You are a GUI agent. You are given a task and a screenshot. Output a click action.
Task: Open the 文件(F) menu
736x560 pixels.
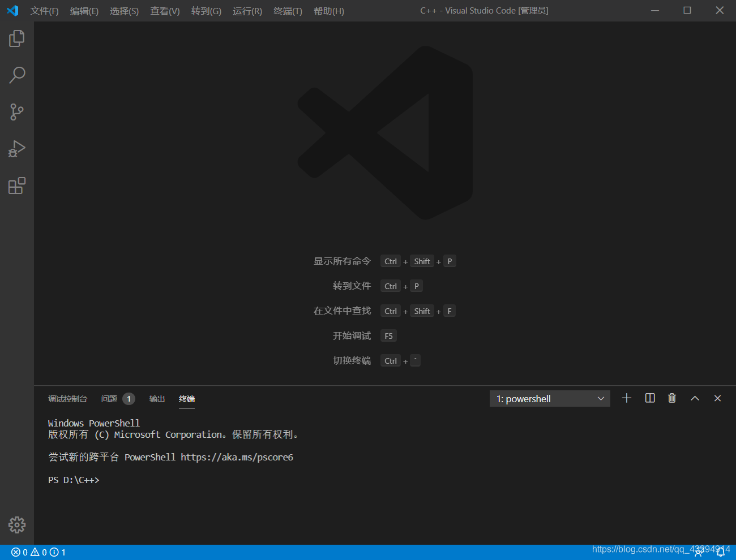coord(45,11)
